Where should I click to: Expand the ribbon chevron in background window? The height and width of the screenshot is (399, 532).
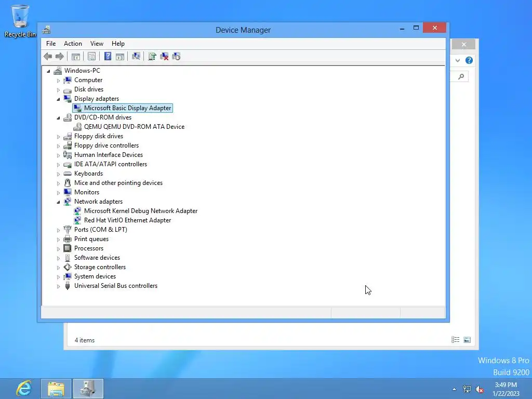coord(458,60)
